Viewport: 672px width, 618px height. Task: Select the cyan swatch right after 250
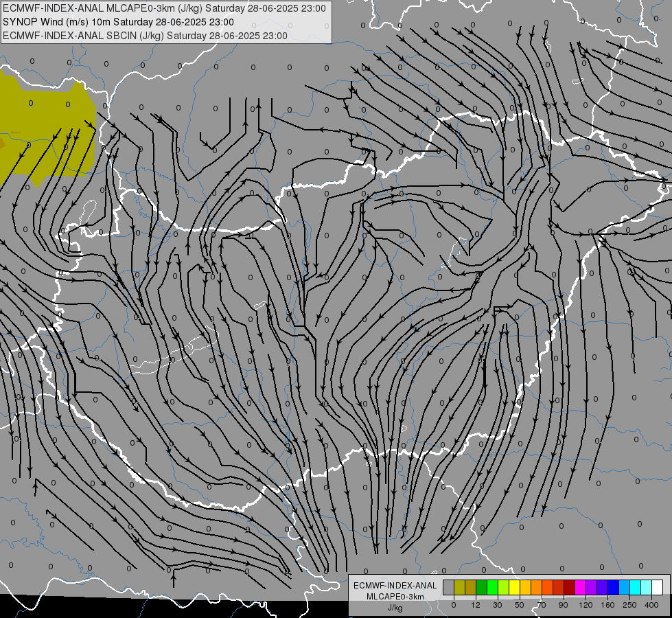(636, 587)
